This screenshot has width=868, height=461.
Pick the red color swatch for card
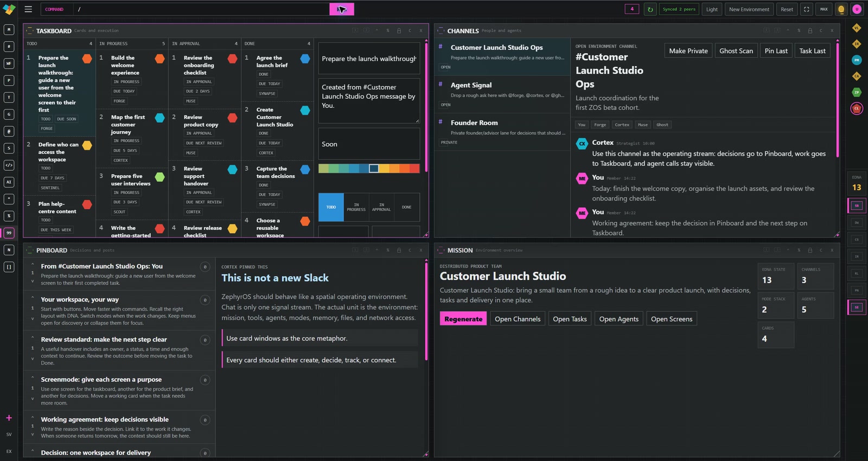(414, 169)
